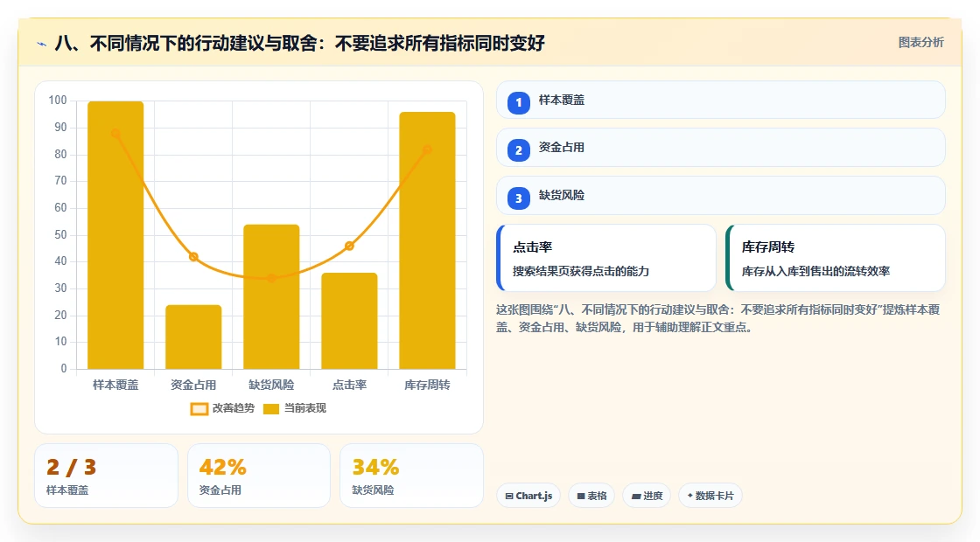Click the numbered badge 2 for 资金占用
980x542 pixels.
click(518, 149)
